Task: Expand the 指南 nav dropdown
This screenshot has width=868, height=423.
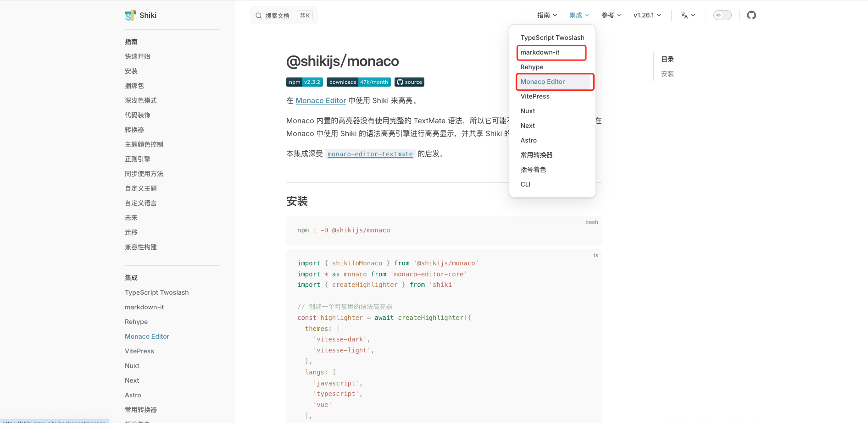Action: click(x=547, y=15)
